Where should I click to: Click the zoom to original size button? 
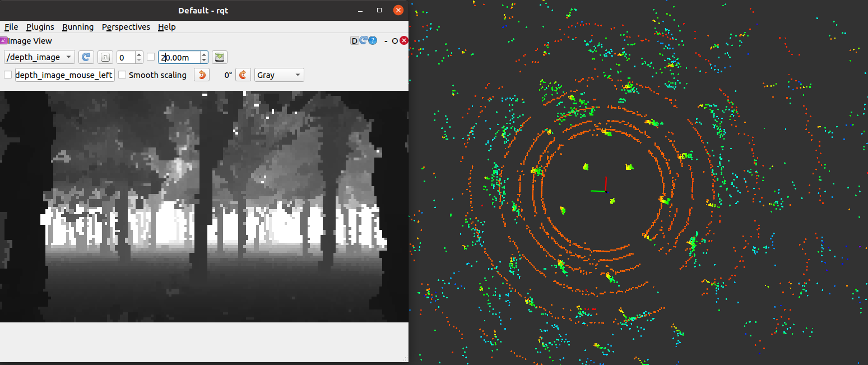click(x=105, y=57)
